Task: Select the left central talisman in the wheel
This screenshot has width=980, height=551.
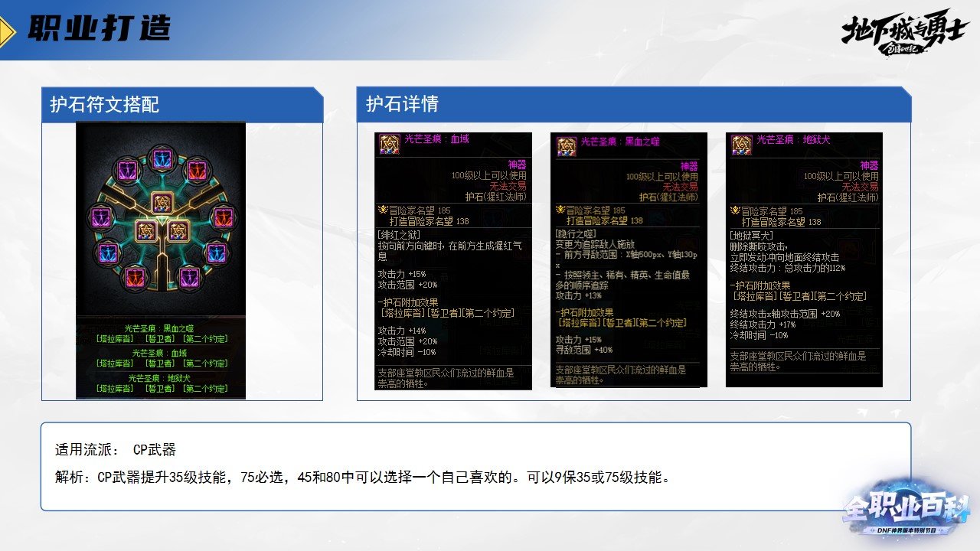Action: pyautogui.click(x=145, y=230)
